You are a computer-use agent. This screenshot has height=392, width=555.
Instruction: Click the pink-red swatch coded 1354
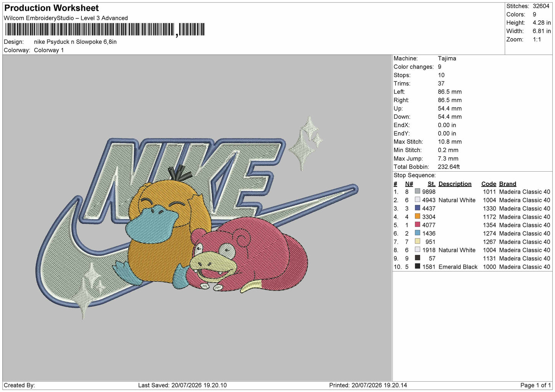click(x=417, y=225)
